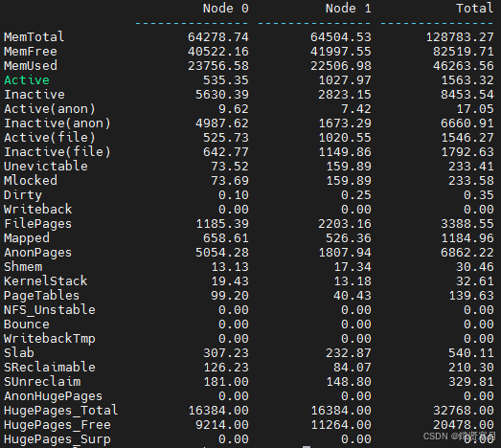Viewport: 501px width, 448px height.
Task: Click the Shmem label
Action: pyautogui.click(x=23, y=267)
